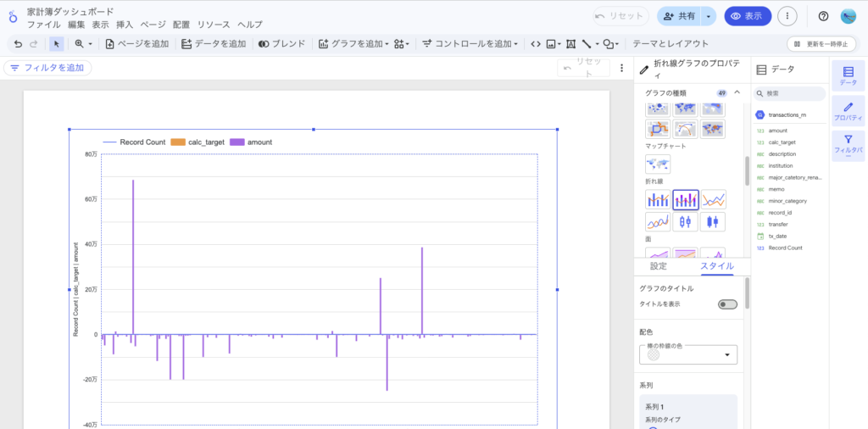This screenshot has height=429, width=868.
Task: Open the Insert menu (挿入)
Action: [x=125, y=25]
